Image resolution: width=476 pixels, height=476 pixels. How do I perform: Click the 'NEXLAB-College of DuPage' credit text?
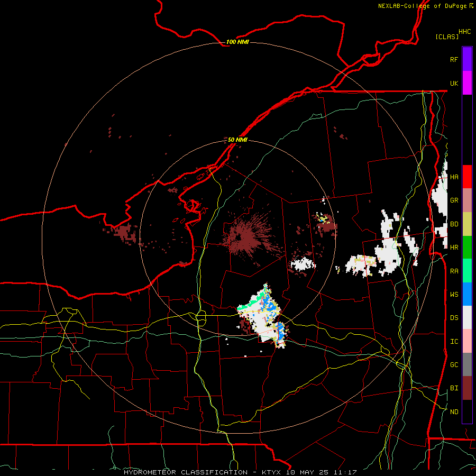[x=422, y=6]
